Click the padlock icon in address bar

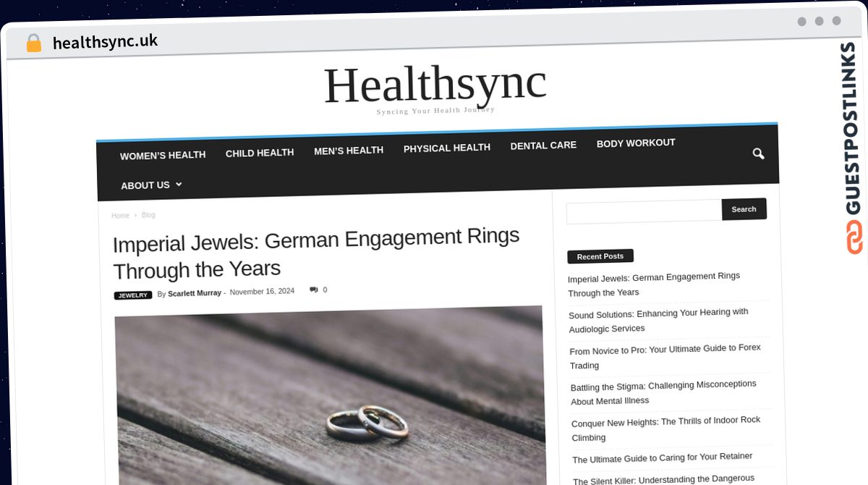coord(33,43)
